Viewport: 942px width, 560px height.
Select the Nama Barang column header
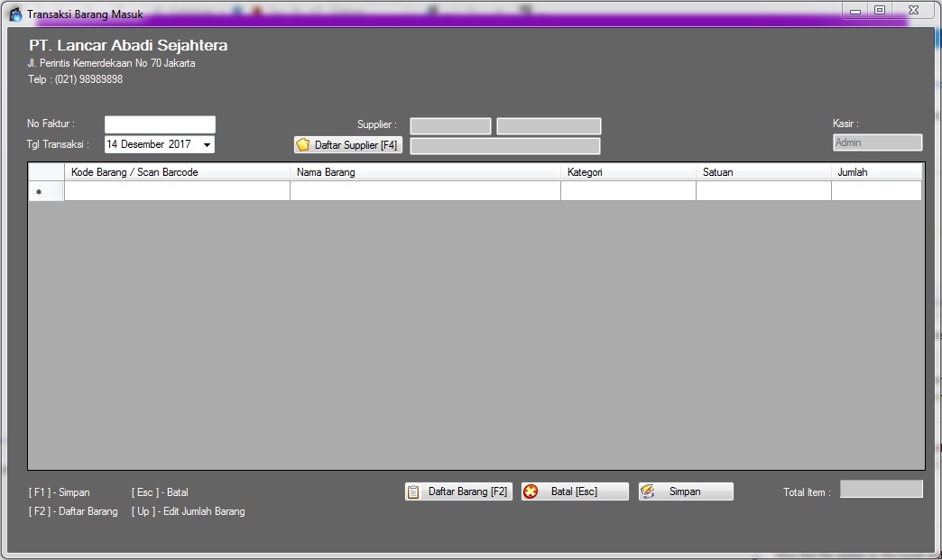pyautogui.click(x=424, y=171)
